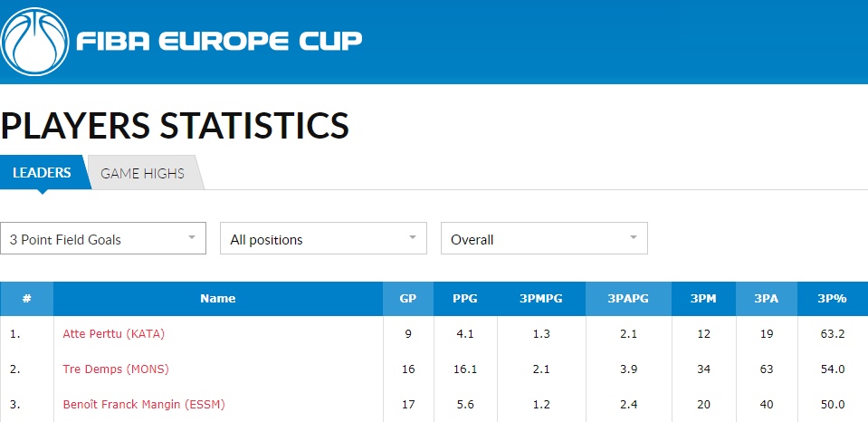Sort table by 3PAPG column header
This screenshot has width=868, height=422.
(628, 299)
